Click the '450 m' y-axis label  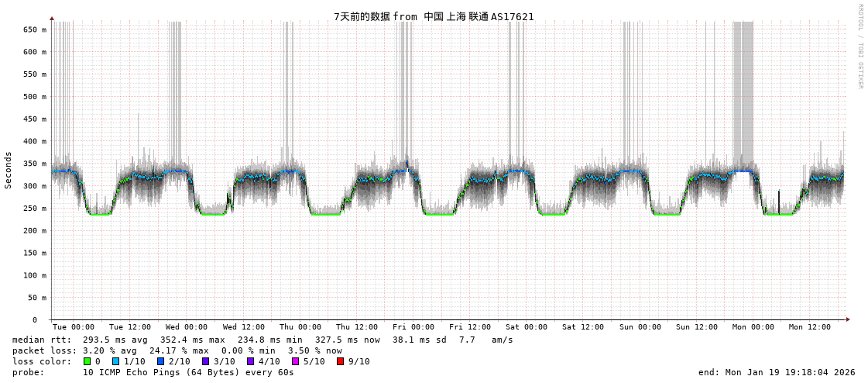pyautogui.click(x=35, y=119)
